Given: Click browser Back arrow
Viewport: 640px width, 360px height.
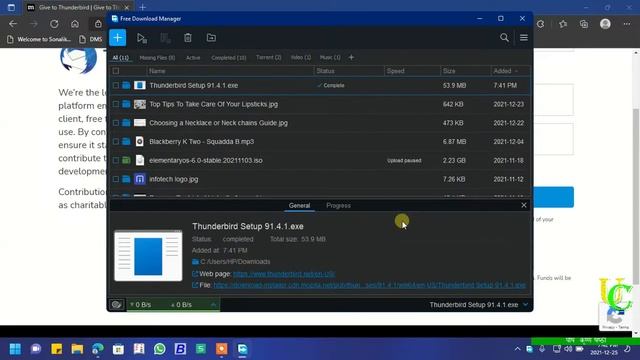Looking at the screenshot, I should click(13, 24).
